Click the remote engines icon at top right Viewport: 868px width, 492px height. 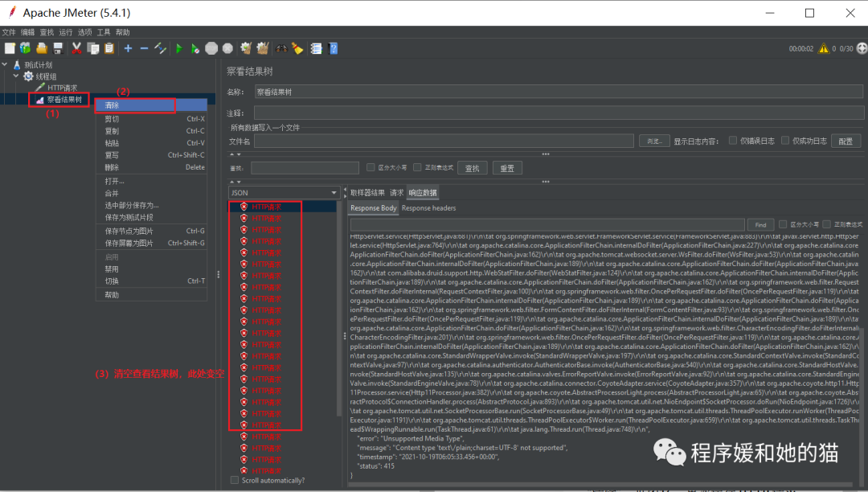[x=862, y=49]
